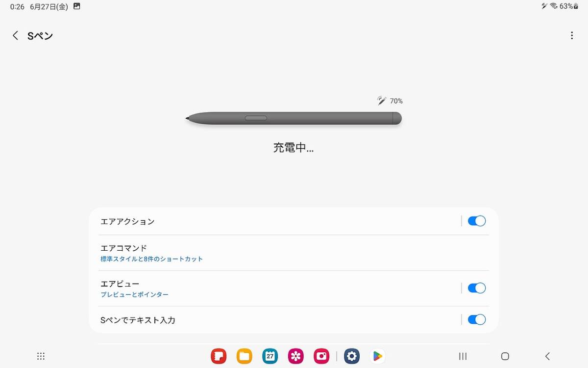Open the Settings gear in taskbar
This screenshot has width=588, height=368.
click(x=352, y=356)
